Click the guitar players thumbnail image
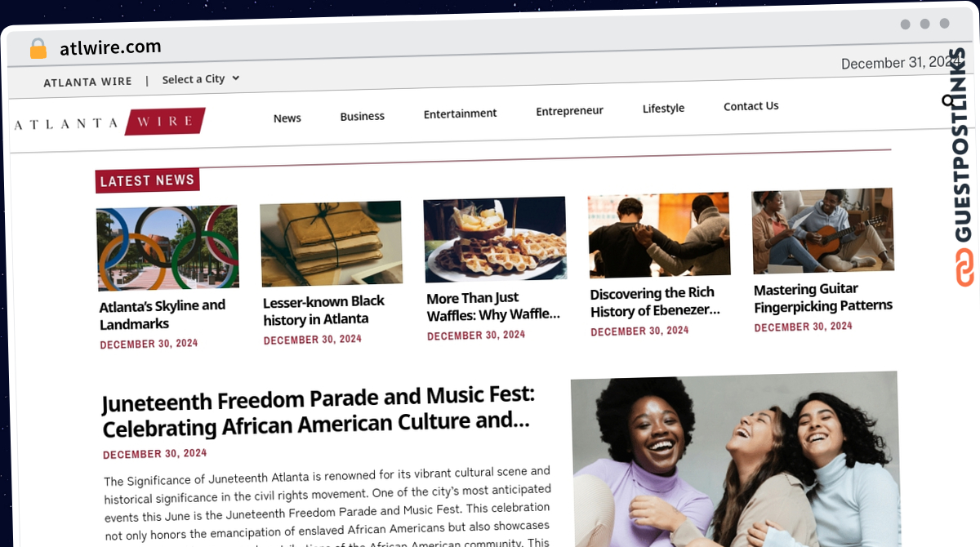980x547 pixels. [822, 231]
